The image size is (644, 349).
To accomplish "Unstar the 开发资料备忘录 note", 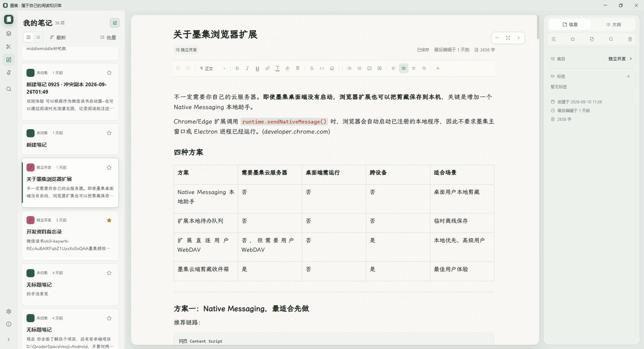I will 109,220.
